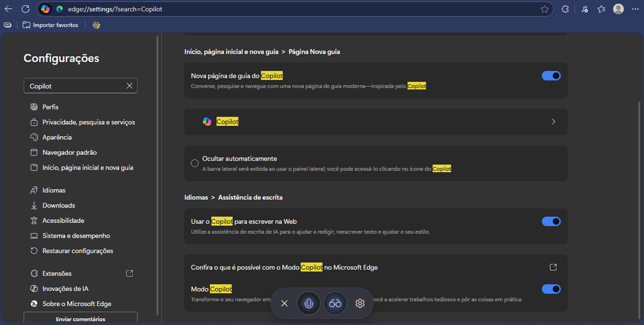
Task: Select Sistema e desempenho
Action: [70, 236]
